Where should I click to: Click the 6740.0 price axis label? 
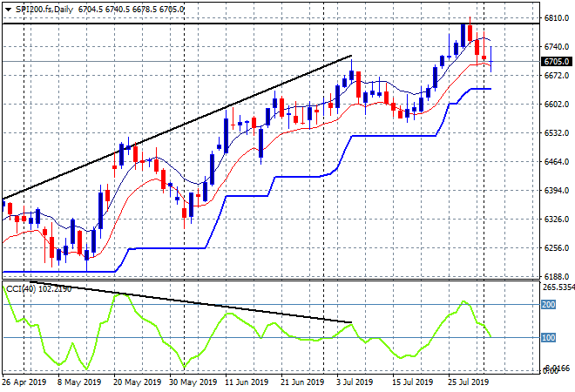[x=557, y=46]
